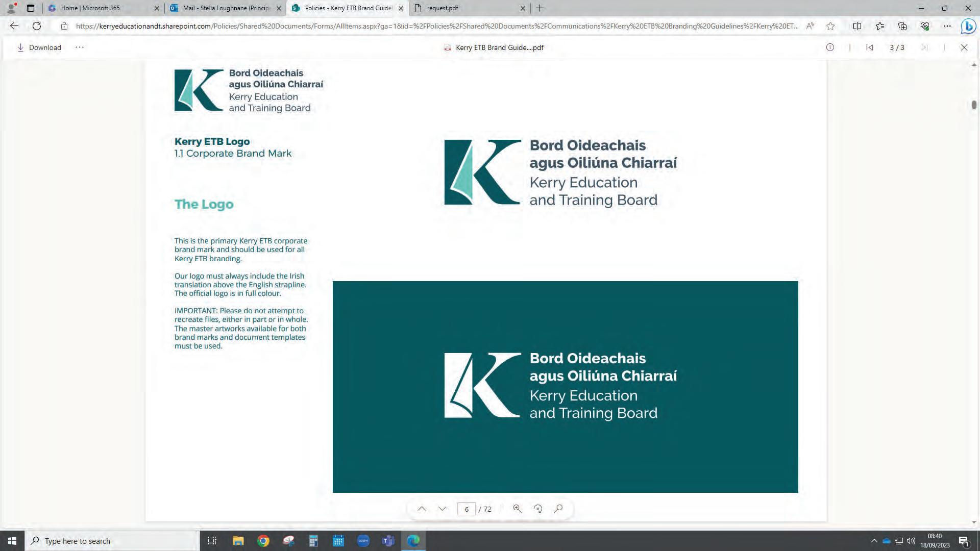The image size is (980, 551).
Task: Open Microsoft Teams from the taskbar
Action: point(388,541)
